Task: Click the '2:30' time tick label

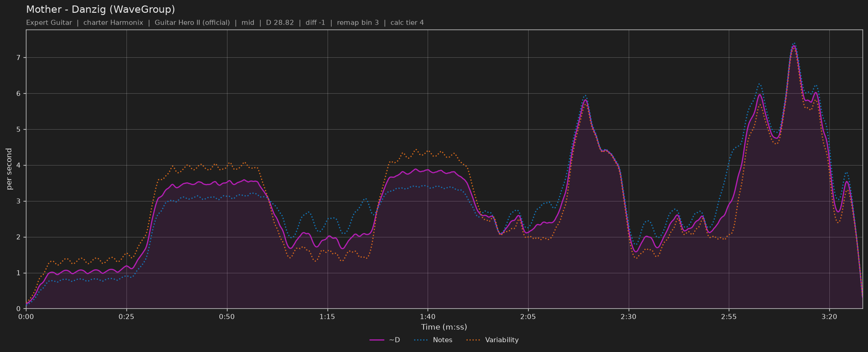Action: (629, 317)
